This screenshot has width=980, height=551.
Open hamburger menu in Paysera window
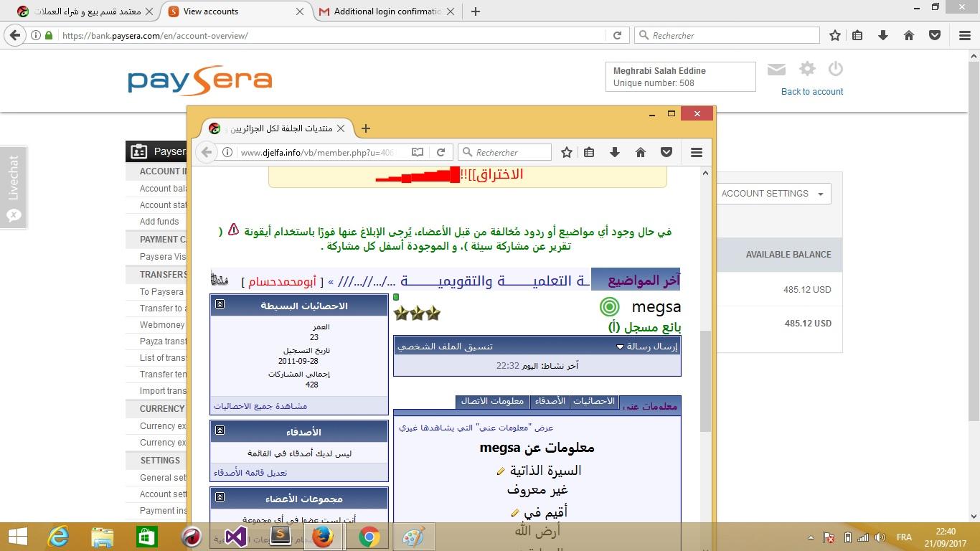(965, 35)
